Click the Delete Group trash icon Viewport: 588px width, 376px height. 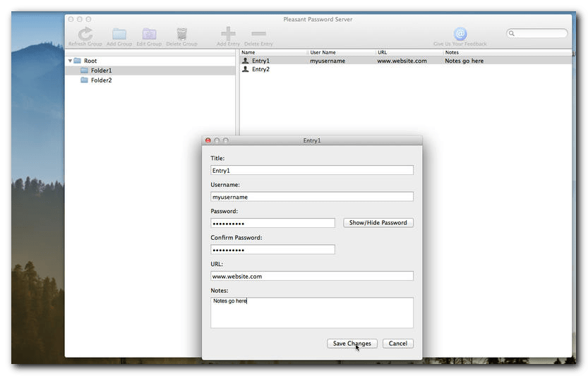(x=182, y=34)
